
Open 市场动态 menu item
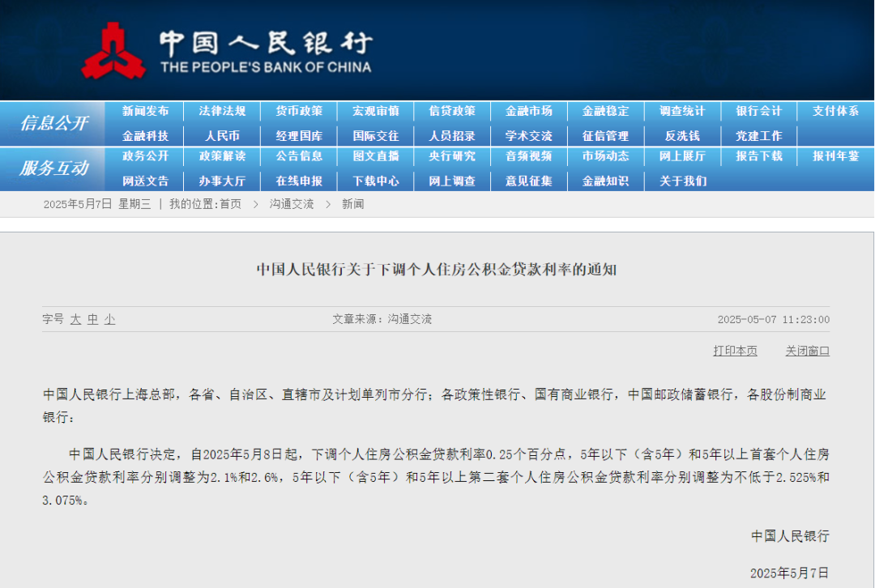[605, 156]
